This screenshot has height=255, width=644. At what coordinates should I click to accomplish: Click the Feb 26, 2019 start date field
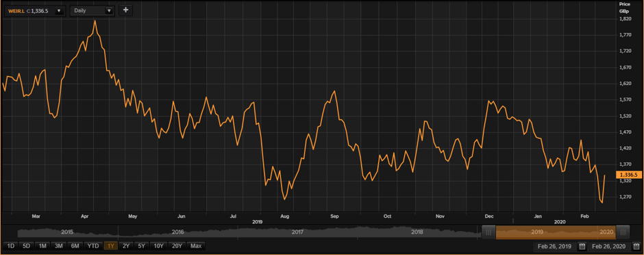pyautogui.click(x=556, y=246)
